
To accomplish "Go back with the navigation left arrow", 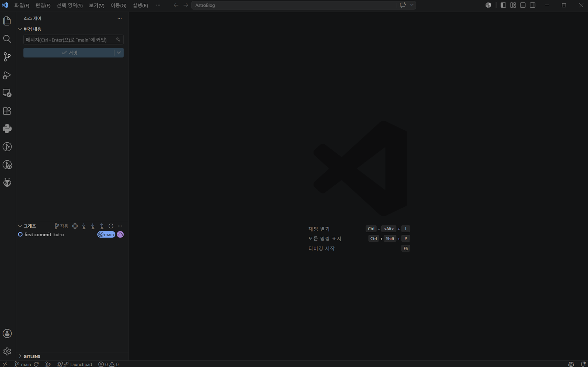I will [x=176, y=5].
